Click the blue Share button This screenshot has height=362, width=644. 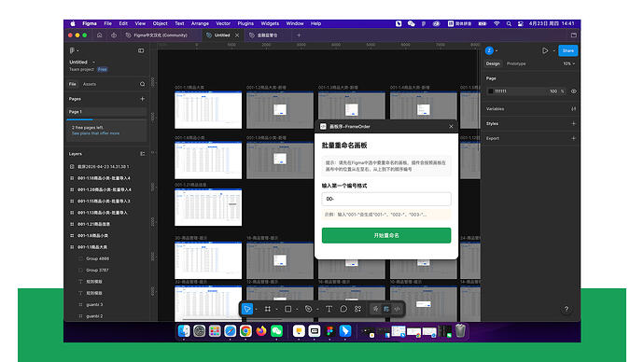[568, 51]
